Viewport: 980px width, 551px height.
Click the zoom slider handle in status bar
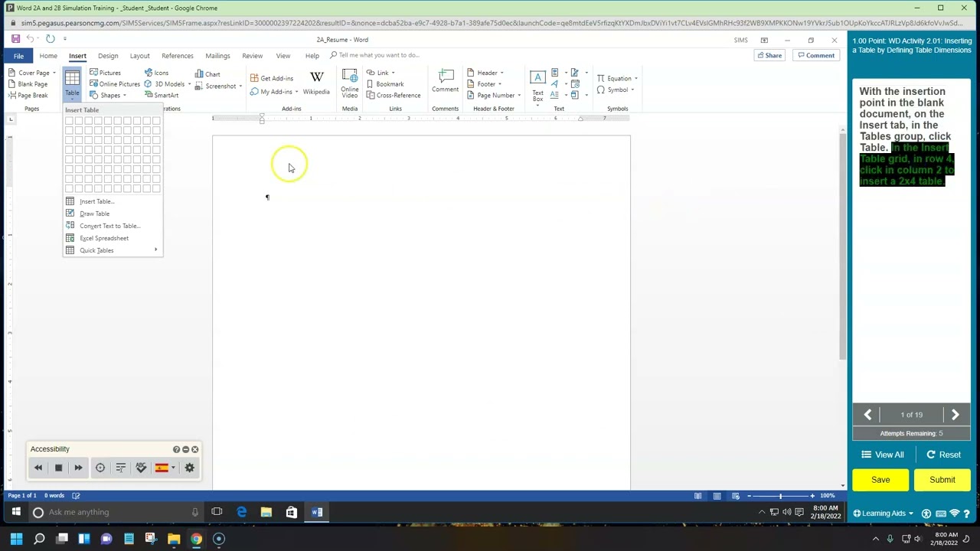pyautogui.click(x=780, y=496)
